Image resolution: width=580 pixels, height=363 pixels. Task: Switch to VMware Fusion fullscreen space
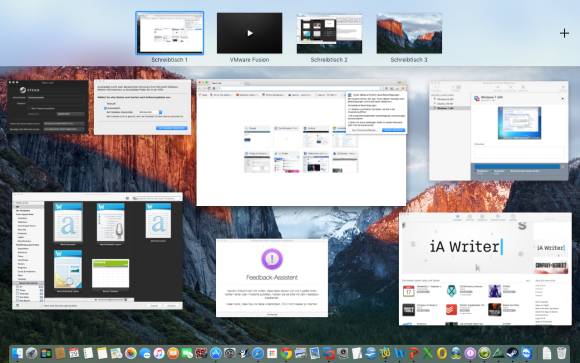click(x=249, y=33)
